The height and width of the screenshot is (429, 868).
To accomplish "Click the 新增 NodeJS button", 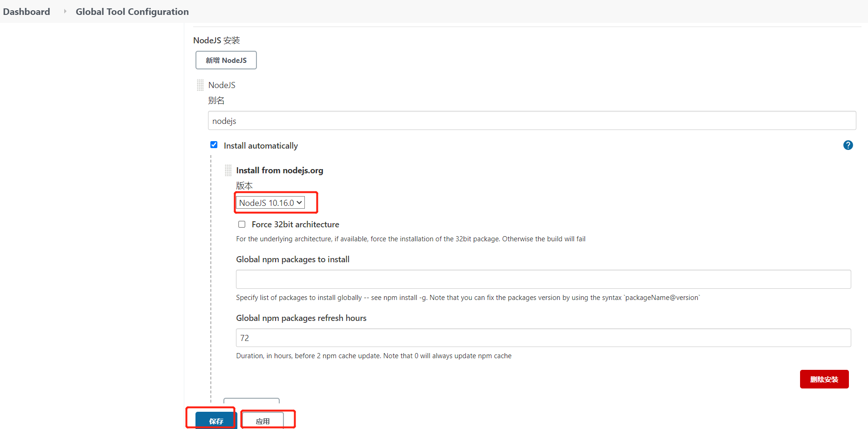I will coord(226,60).
